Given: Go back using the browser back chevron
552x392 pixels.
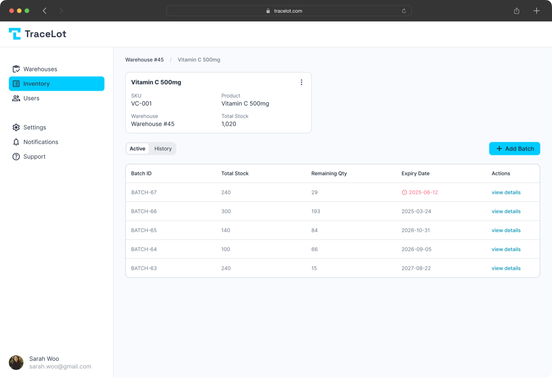Looking at the screenshot, I should 45,11.
